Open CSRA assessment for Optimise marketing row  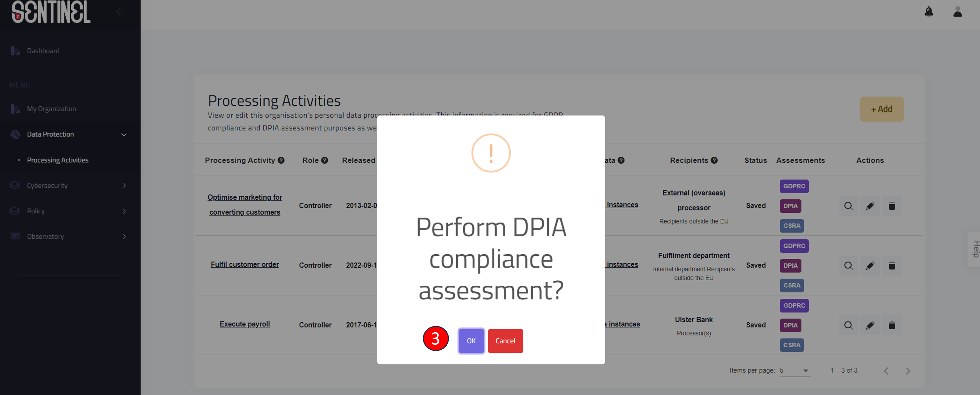(792, 226)
